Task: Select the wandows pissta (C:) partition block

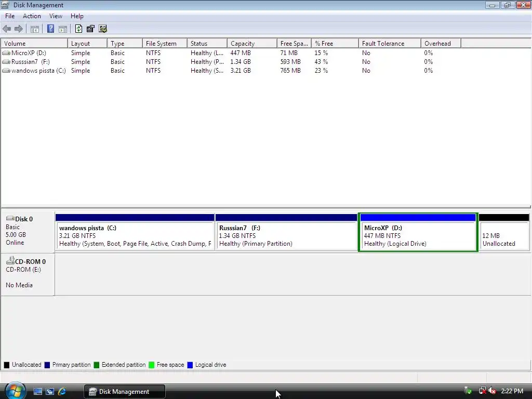Action: click(135, 232)
